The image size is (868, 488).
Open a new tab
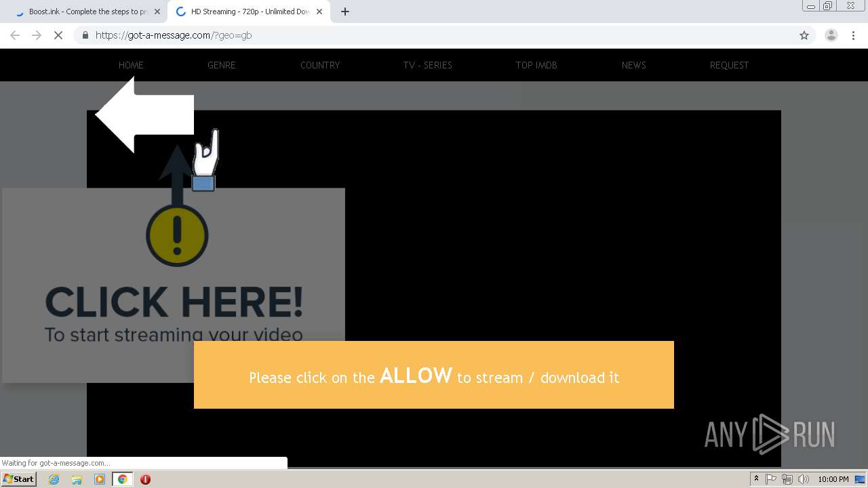345,12
